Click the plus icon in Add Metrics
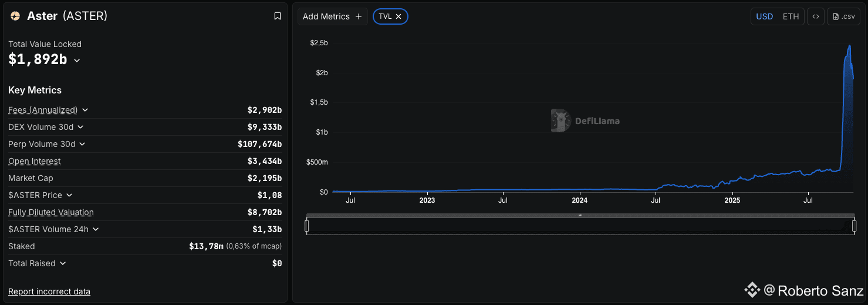 pyautogui.click(x=359, y=16)
